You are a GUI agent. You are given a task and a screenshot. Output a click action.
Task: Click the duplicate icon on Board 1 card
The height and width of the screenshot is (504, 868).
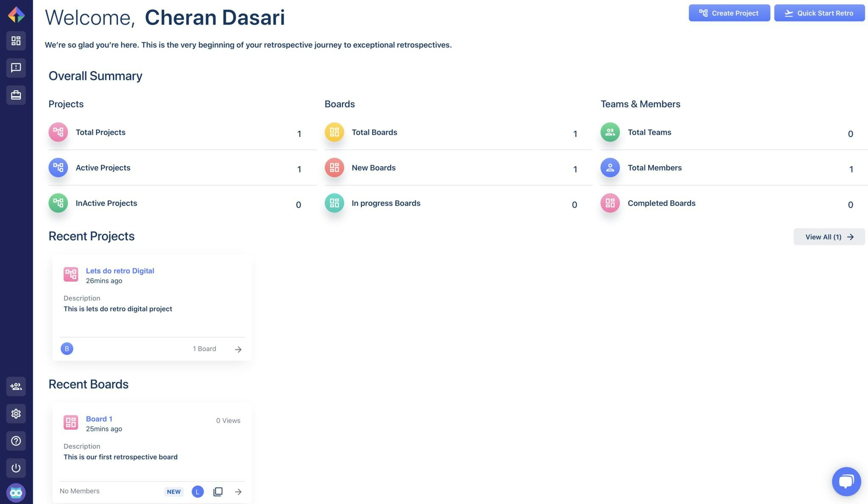coord(218,492)
